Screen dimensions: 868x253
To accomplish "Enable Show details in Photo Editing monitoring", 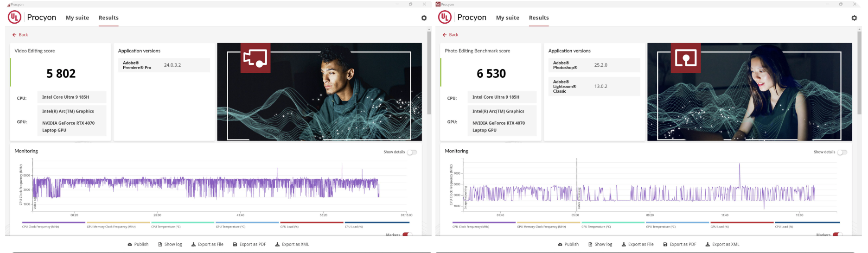I will (x=842, y=152).
